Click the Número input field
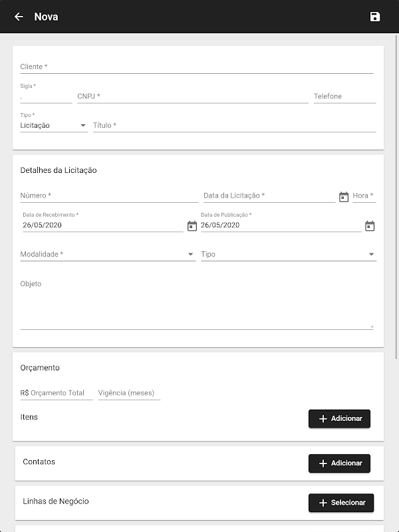399x532 pixels. click(109, 196)
